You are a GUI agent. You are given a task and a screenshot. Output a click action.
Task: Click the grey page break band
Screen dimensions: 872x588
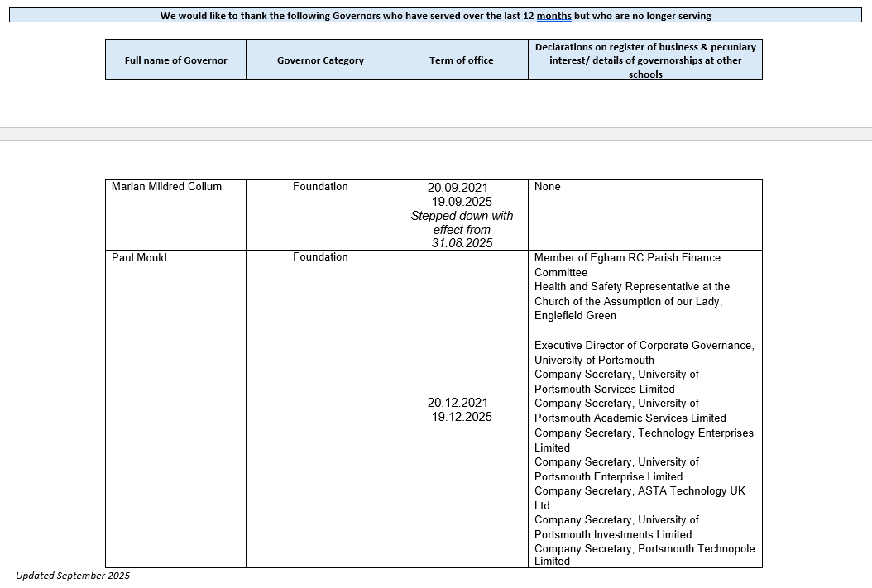[x=435, y=134]
